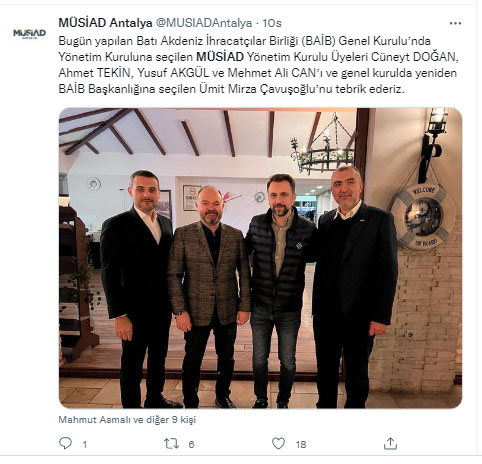
Task: Click the chandelier in the photo
Action: click(x=323, y=150)
